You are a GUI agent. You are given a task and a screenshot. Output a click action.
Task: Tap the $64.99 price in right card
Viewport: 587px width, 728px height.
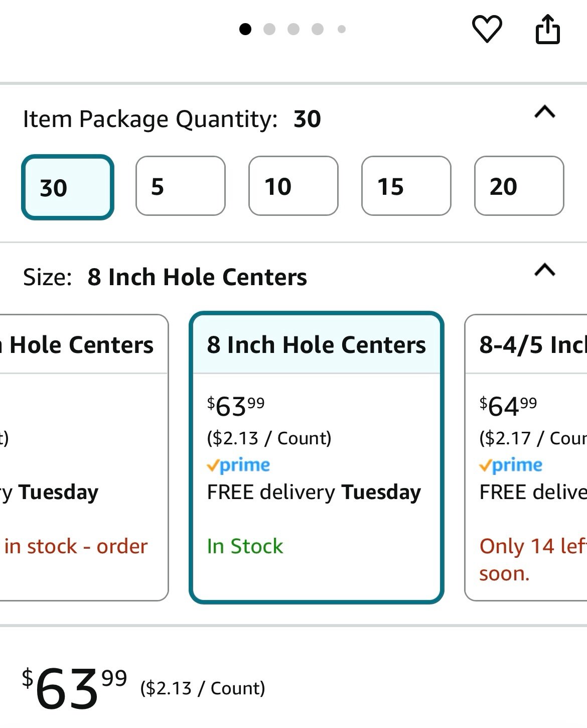pyautogui.click(x=508, y=406)
